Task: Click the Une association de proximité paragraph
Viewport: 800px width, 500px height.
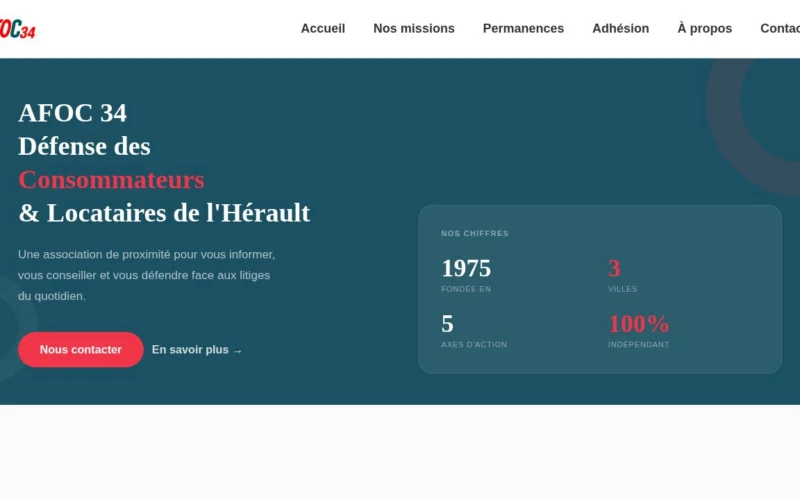Action: (146, 275)
